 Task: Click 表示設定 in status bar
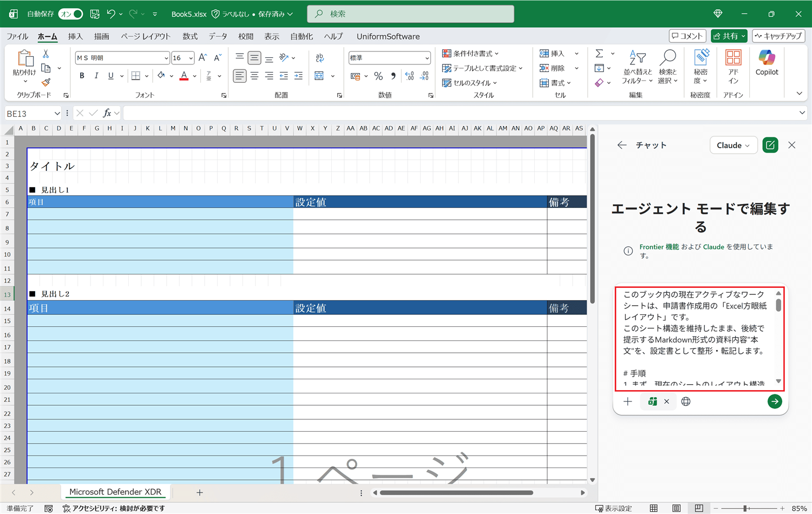(613, 508)
